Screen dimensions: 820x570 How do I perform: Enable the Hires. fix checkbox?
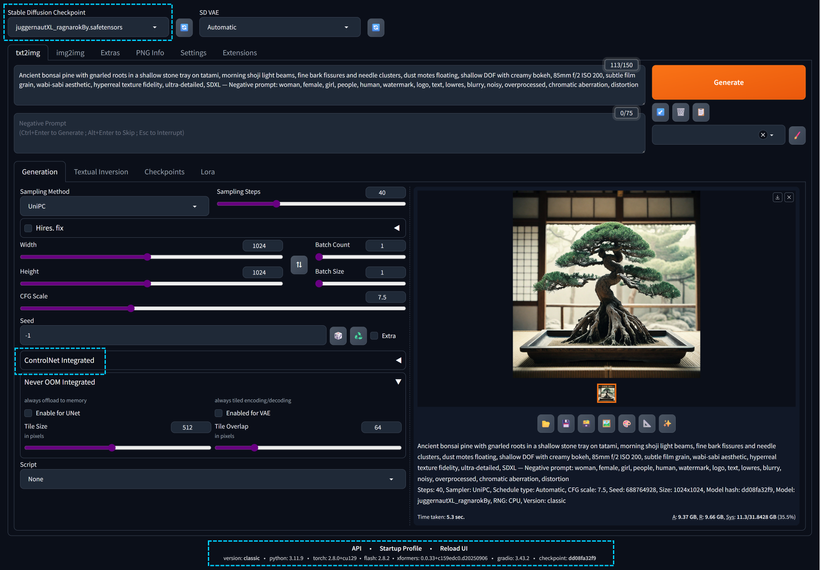click(x=28, y=228)
